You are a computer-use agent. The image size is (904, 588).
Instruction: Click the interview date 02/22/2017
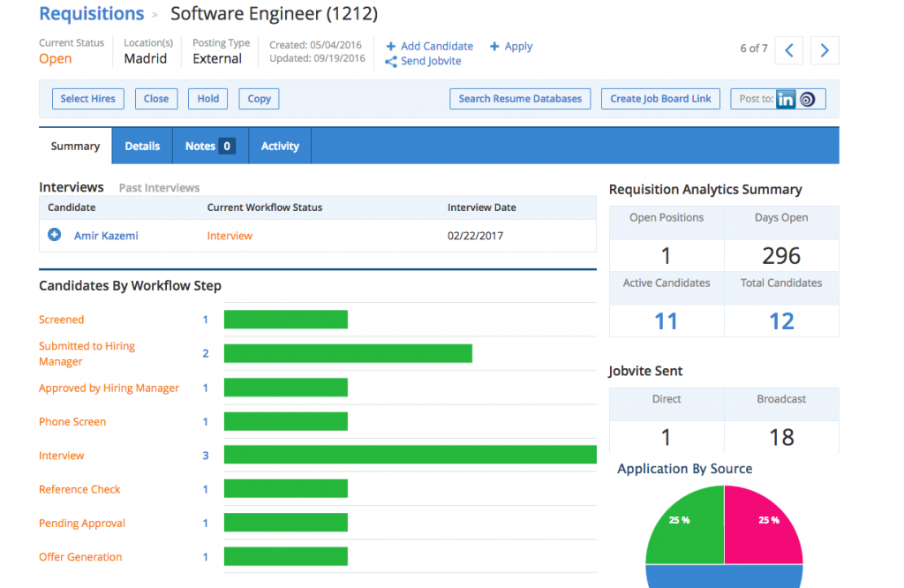pyautogui.click(x=475, y=235)
